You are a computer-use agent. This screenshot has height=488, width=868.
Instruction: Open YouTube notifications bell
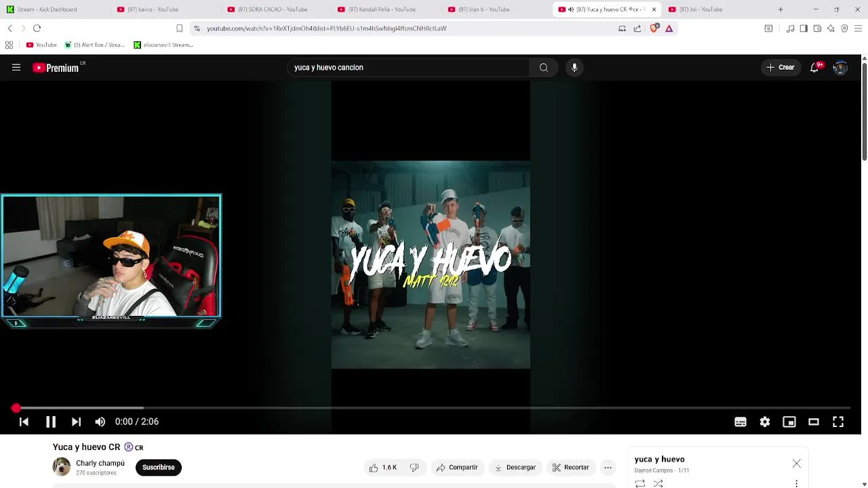click(x=814, y=67)
